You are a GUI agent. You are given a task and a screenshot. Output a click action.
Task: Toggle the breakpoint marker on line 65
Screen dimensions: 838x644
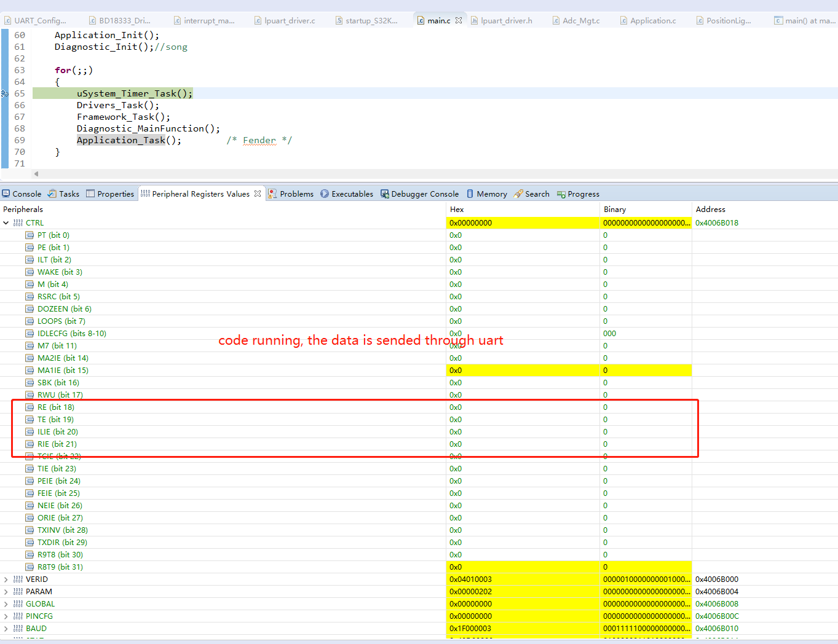pyautogui.click(x=6, y=93)
